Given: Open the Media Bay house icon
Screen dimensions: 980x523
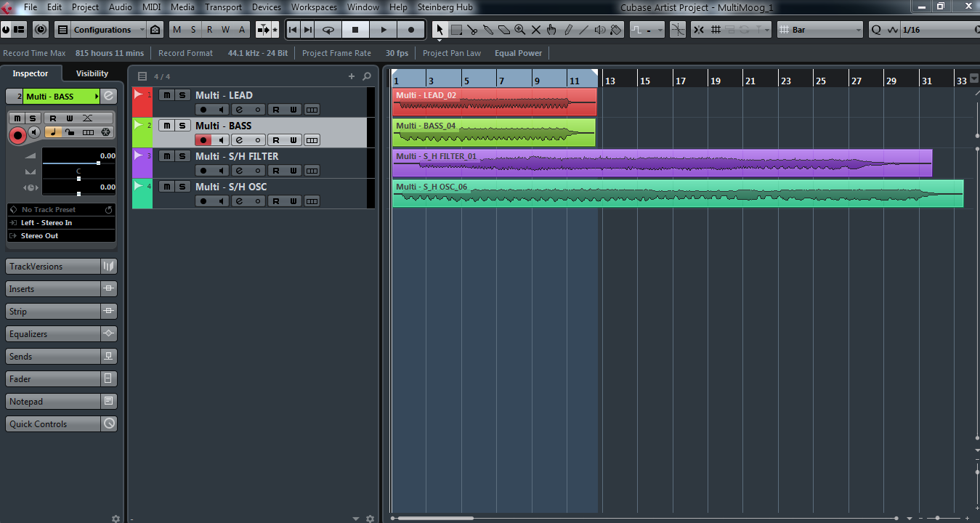Looking at the screenshot, I should (155, 30).
